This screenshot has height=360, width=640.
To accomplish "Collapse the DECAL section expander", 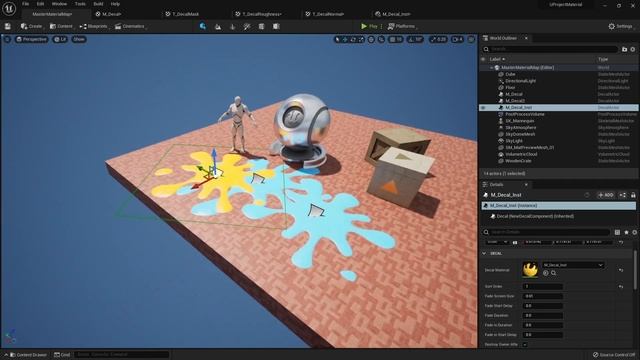I will pyautogui.click(x=484, y=253).
